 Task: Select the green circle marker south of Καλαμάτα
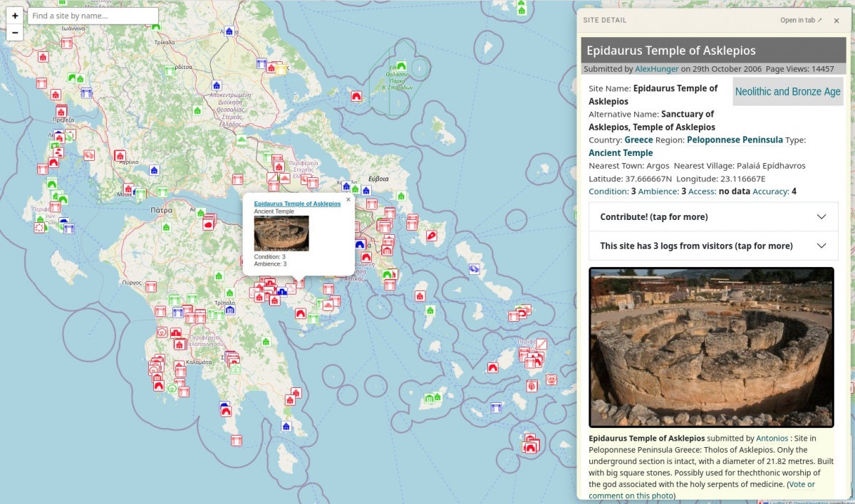[x=172, y=388]
